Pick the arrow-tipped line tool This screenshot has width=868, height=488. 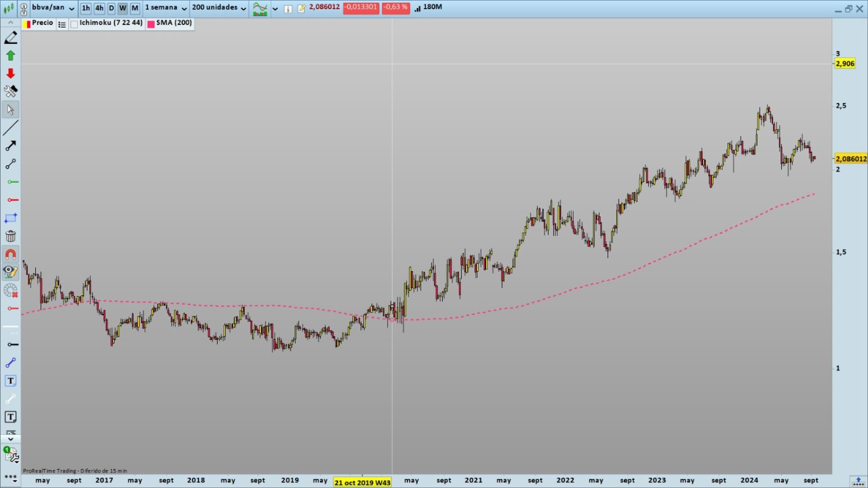click(x=10, y=146)
